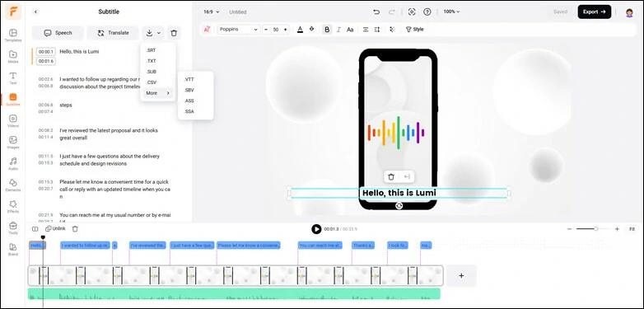
Task: Fit the timeline to view
Action: 632,229
